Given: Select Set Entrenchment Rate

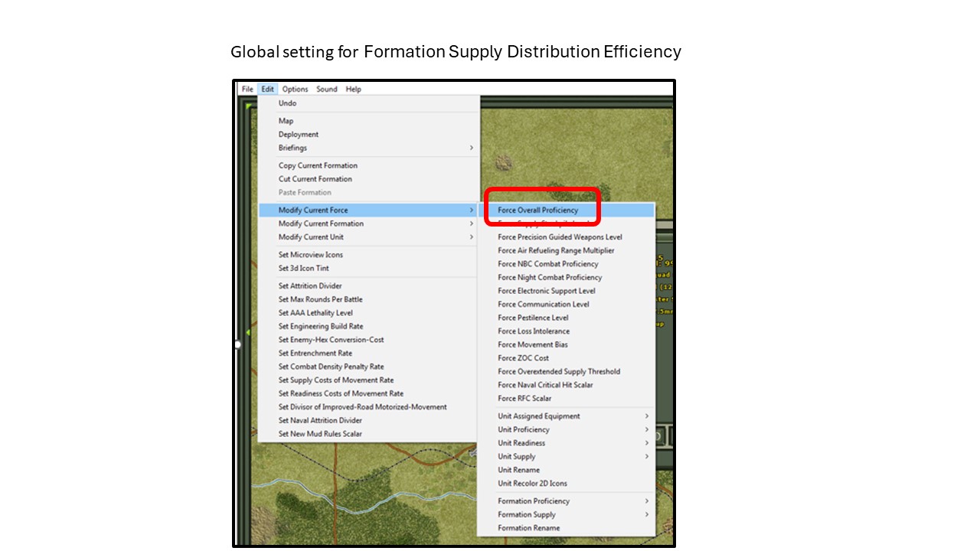Looking at the screenshot, I should [x=369, y=354].
